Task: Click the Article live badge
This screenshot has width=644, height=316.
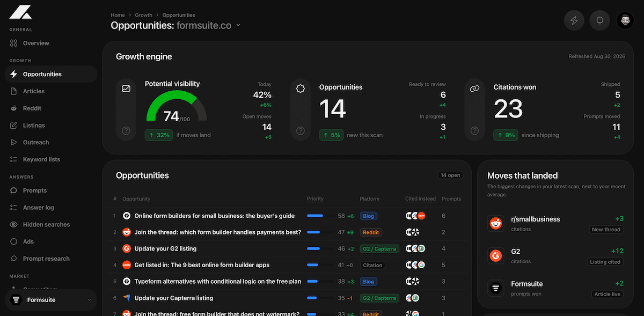Action: pos(608,294)
